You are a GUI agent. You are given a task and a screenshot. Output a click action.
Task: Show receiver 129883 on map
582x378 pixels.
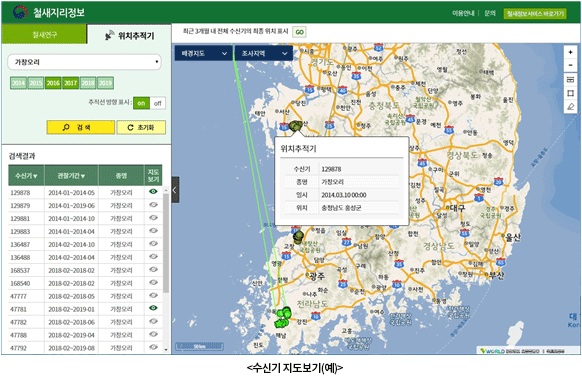[x=153, y=231]
